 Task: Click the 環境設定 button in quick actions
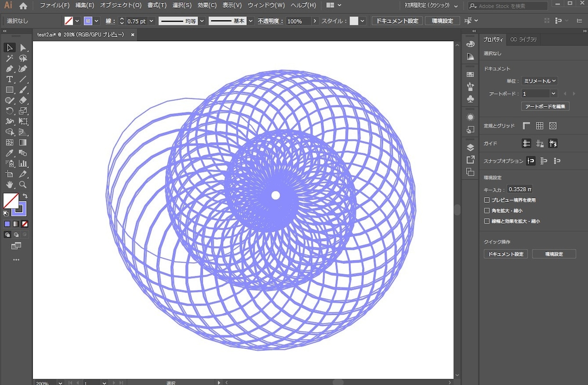pyautogui.click(x=554, y=254)
